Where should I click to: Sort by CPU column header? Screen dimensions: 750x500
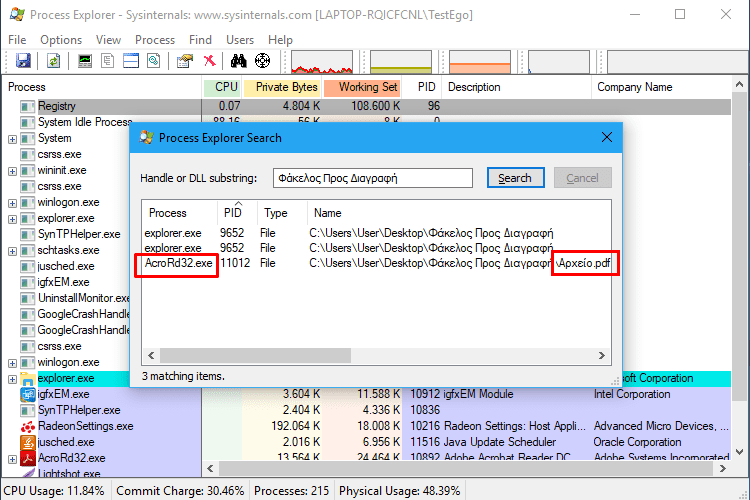[222, 87]
